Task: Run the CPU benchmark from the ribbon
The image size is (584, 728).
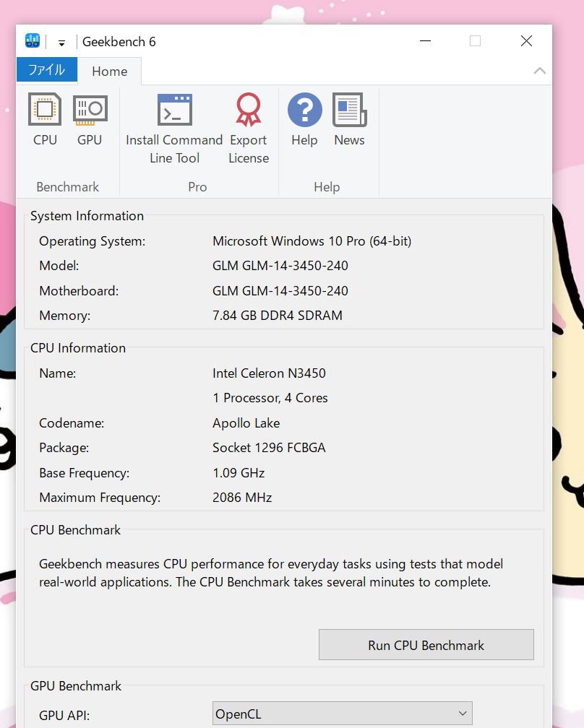Action: (45, 120)
